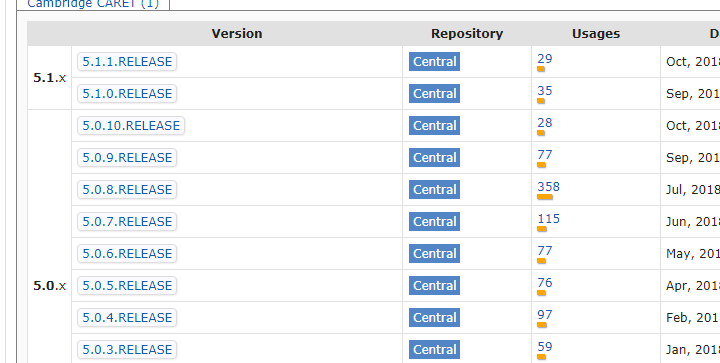This screenshot has width=720, height=363.
Task: Open version 5.1.0.RELEASE link
Action: (x=127, y=94)
